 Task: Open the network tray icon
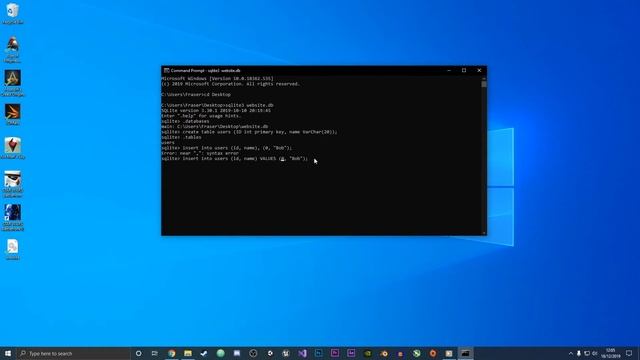587,353
